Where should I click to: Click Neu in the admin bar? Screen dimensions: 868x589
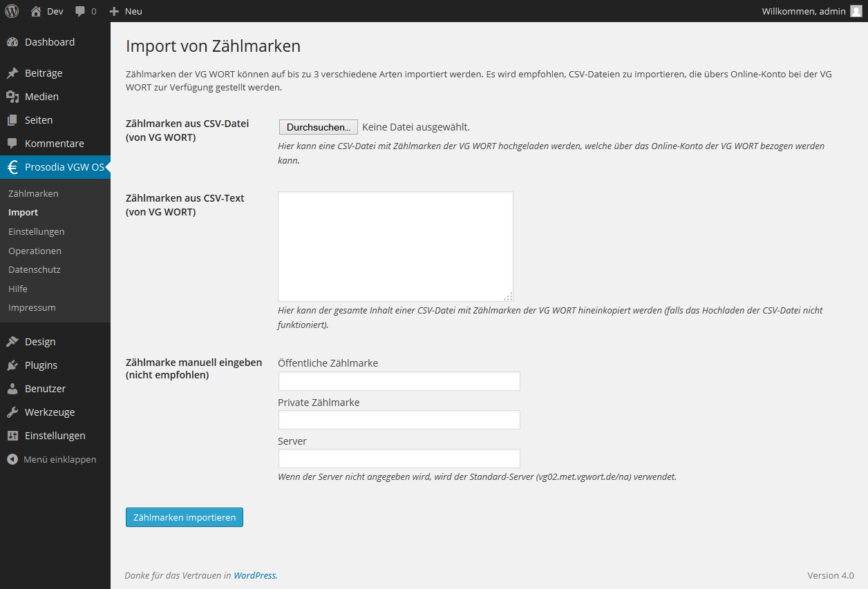click(x=133, y=11)
